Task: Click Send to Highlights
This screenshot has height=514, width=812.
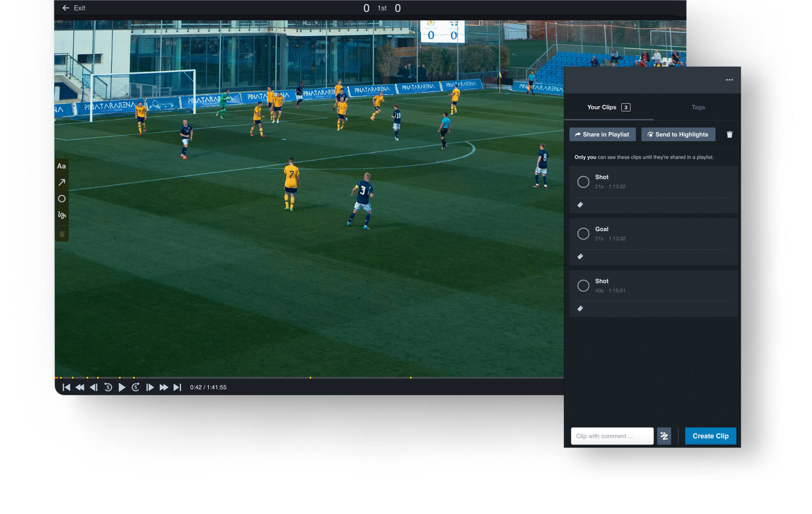Action: coord(678,134)
